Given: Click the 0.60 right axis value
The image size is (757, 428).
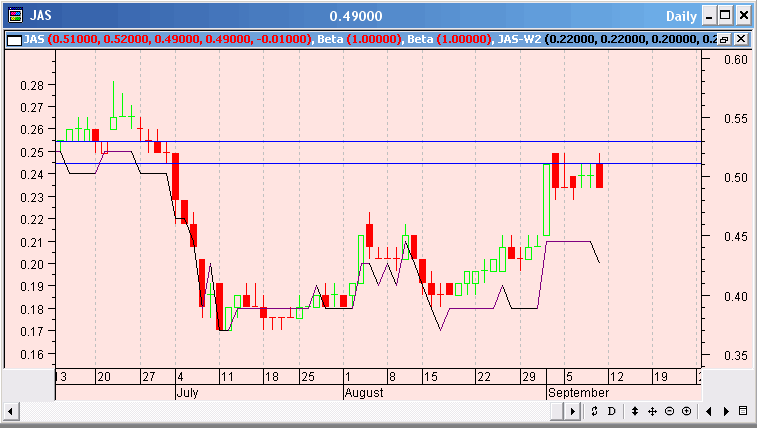Looking at the screenshot, I should coord(736,60).
